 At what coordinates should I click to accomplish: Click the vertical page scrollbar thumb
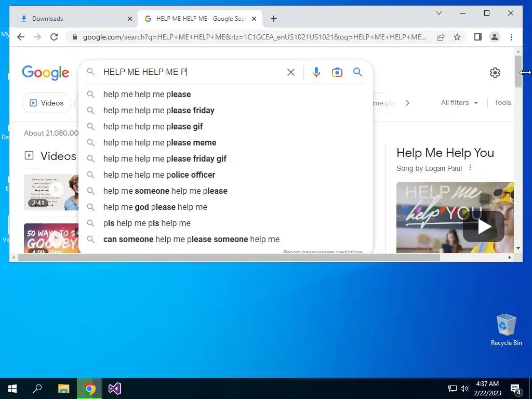coord(518,71)
